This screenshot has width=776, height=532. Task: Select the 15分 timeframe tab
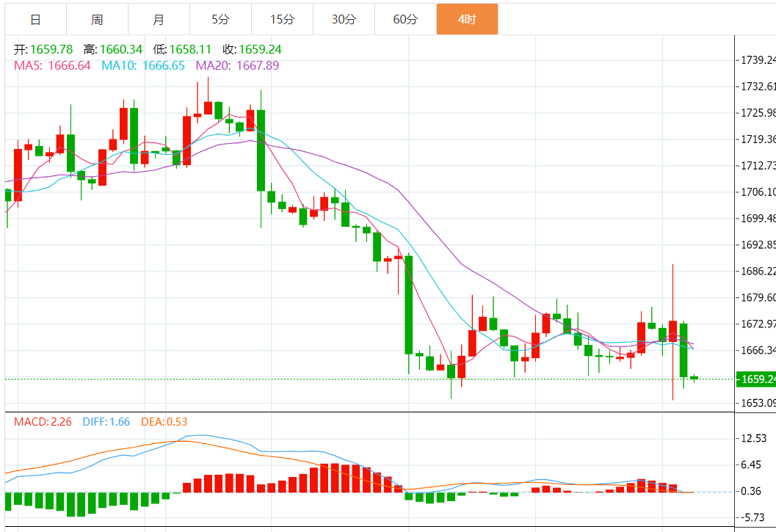pos(282,19)
